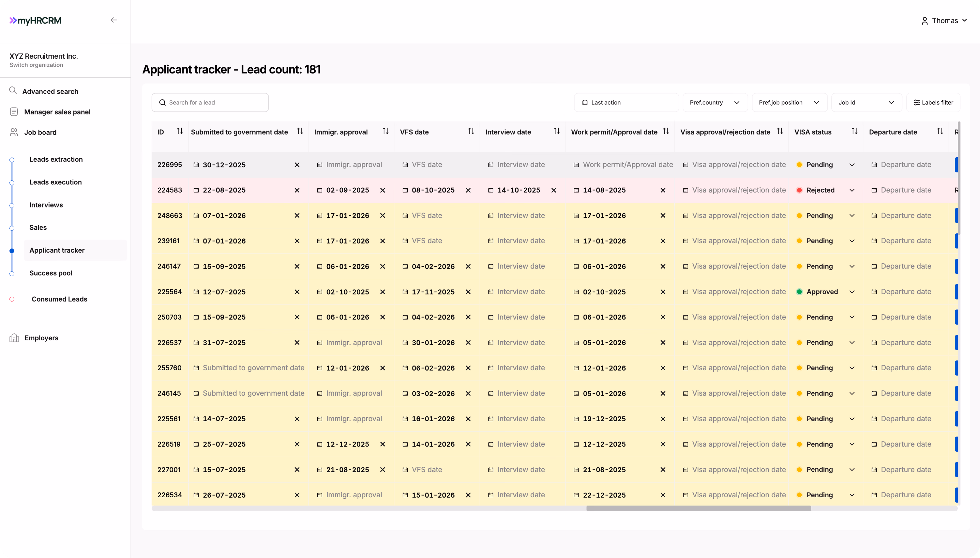Image resolution: width=980 pixels, height=558 pixels.
Task: Clear submitted date 31-07-2025 for lead 226537
Action: pos(297,343)
